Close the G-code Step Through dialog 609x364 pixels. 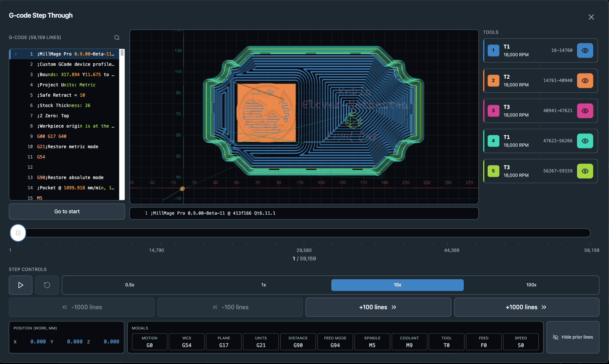[591, 17]
